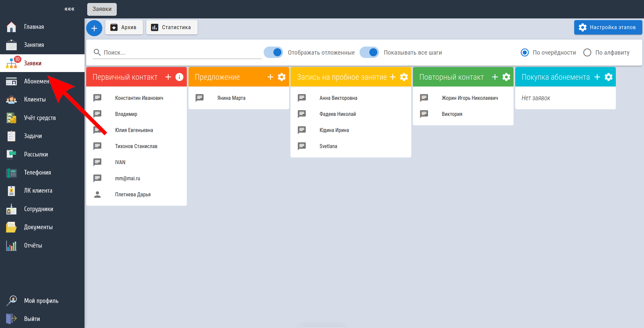Open gear settings of Повторный контакт
The image size is (644, 328).
(506, 77)
